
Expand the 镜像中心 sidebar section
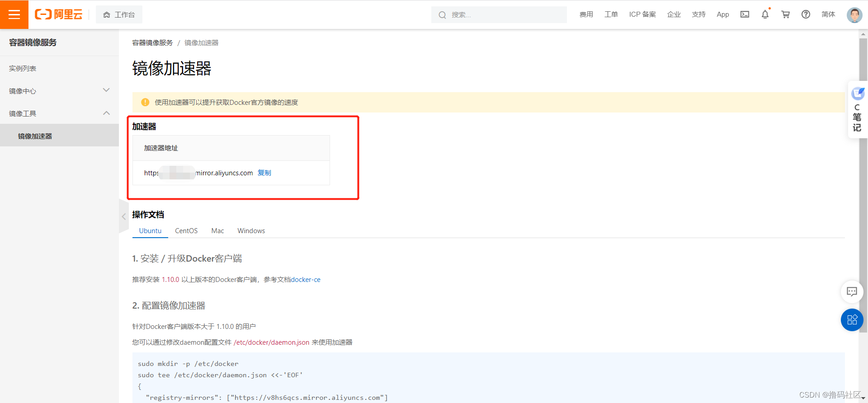coord(59,91)
